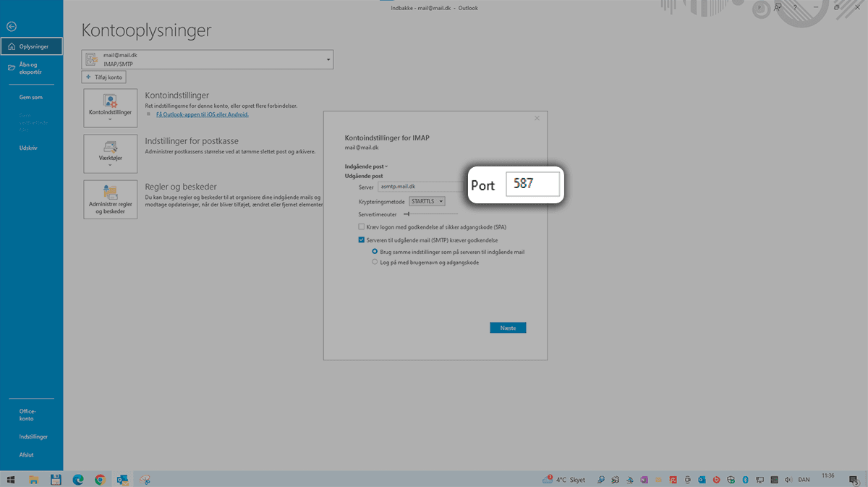Click the Windows Start button

12,479
